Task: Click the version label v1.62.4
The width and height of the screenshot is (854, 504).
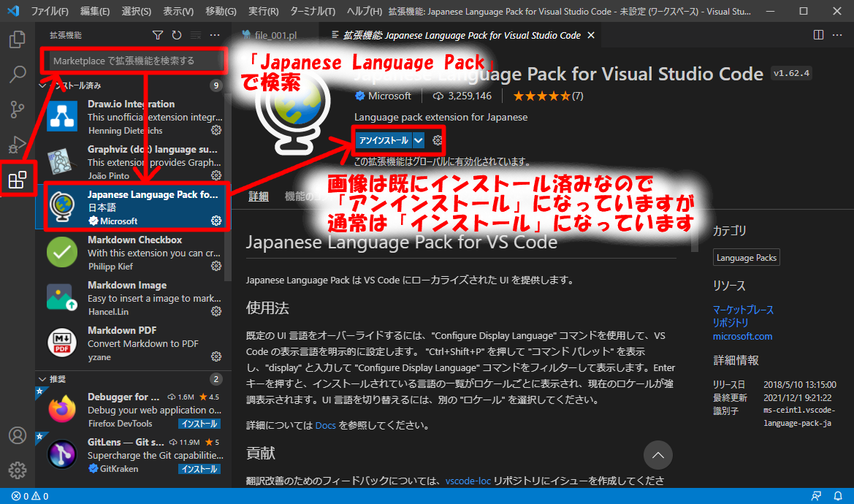Action: point(791,73)
